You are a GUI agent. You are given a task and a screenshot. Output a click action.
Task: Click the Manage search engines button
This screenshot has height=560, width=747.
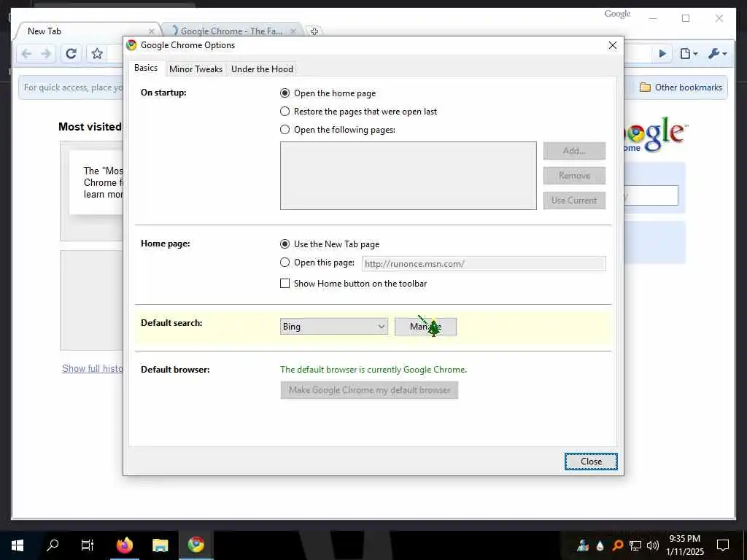click(425, 327)
